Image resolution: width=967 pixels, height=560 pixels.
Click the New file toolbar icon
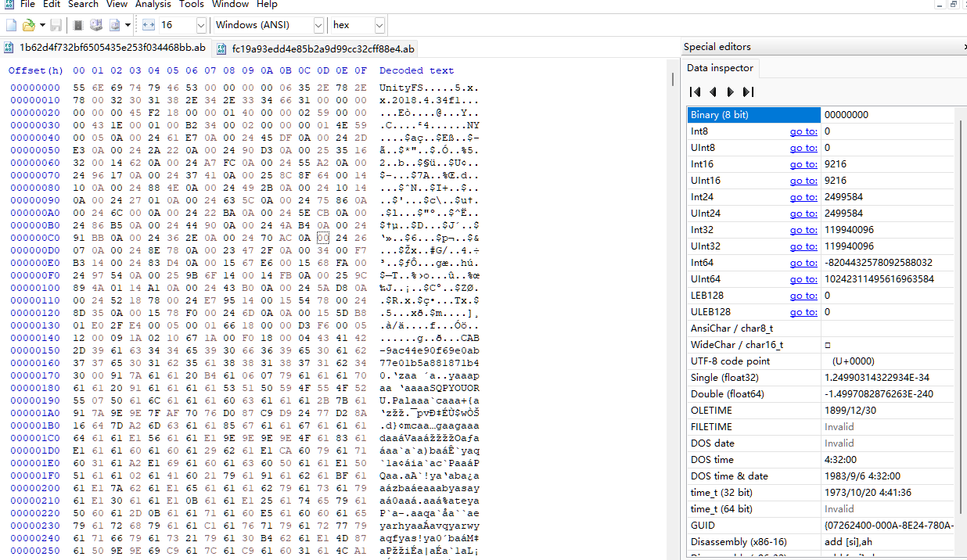11,25
